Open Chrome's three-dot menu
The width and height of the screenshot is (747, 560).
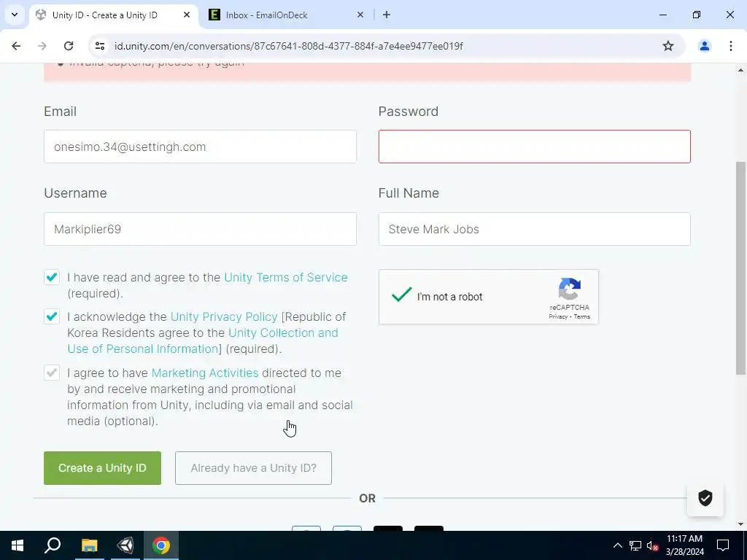(x=731, y=46)
